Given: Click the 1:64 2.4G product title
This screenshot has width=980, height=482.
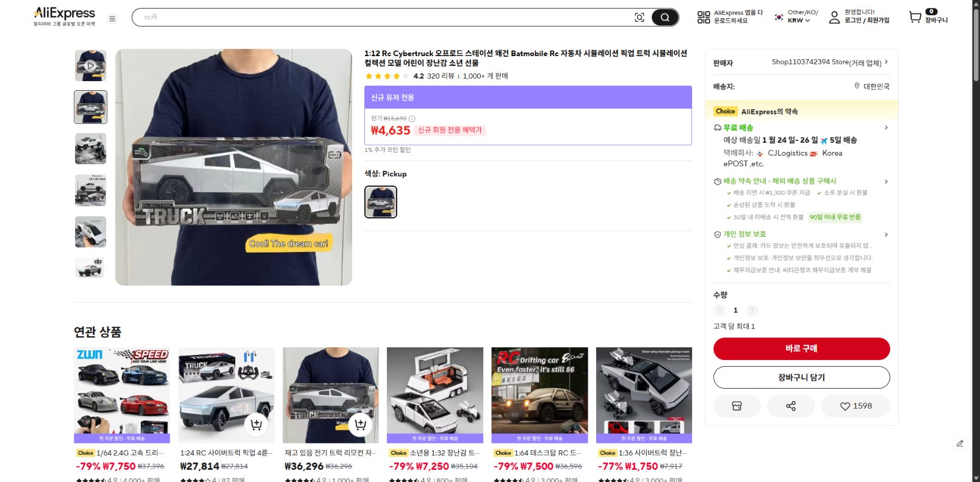Looking at the screenshot, I should pyautogui.click(x=130, y=453).
